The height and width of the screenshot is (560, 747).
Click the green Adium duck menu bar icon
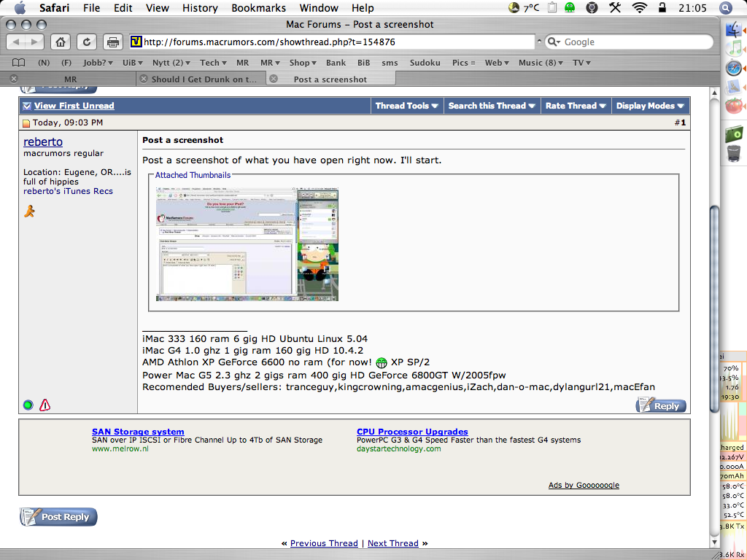[x=570, y=7]
